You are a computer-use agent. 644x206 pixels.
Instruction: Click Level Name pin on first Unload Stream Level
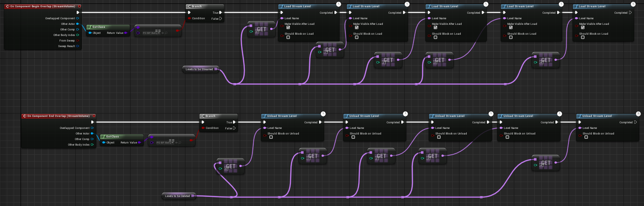click(x=265, y=128)
